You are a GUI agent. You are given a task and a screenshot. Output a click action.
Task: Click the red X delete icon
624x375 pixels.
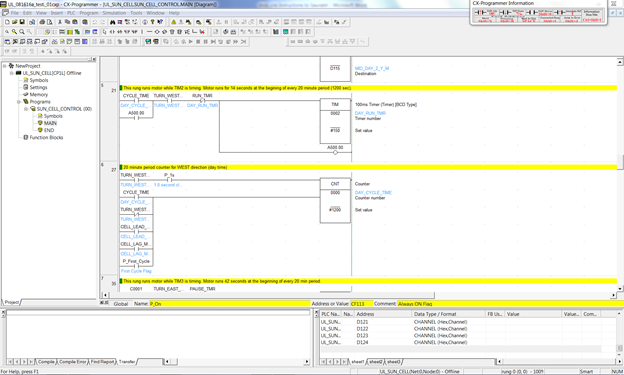click(202, 32)
